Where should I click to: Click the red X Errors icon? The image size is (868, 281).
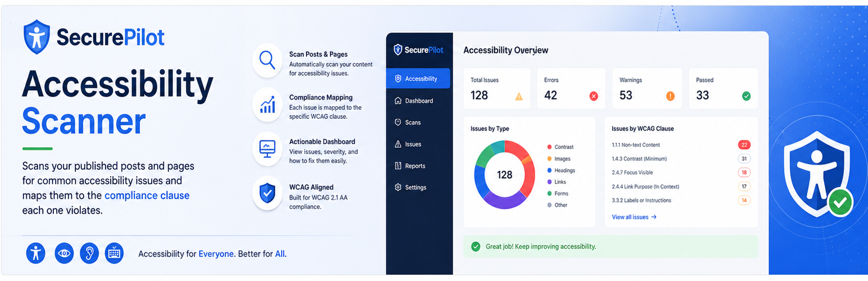click(594, 96)
